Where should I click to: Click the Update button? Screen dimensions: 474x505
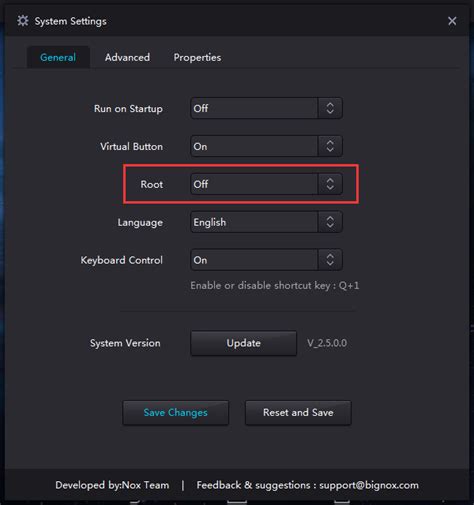point(243,343)
